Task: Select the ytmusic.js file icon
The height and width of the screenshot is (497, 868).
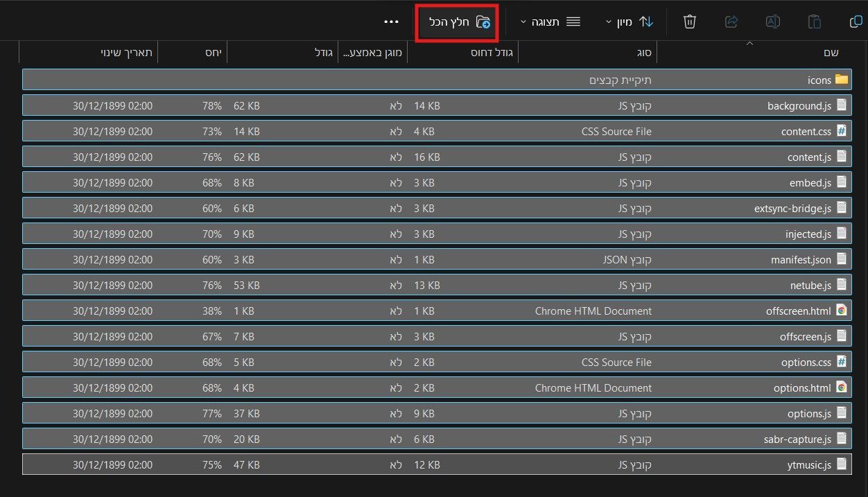Action: (842, 464)
